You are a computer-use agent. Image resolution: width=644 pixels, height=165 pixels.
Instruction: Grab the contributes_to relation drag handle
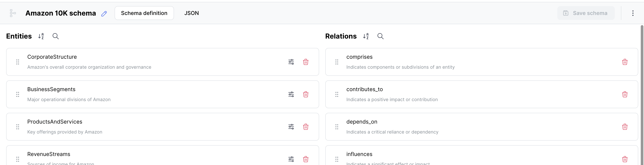point(337,94)
